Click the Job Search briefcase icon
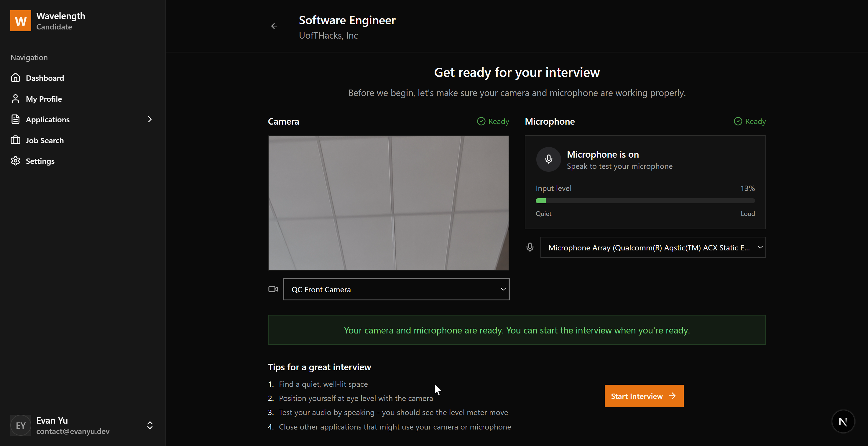Image resolution: width=868 pixels, height=446 pixels. 16,140
